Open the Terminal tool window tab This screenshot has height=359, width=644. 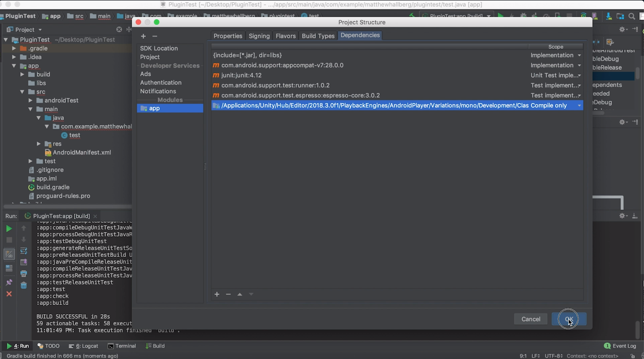[x=122, y=346]
